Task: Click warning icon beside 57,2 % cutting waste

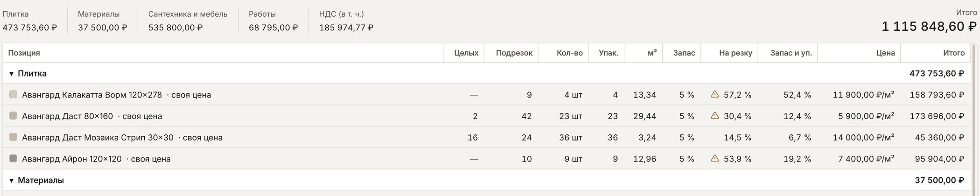Action: point(714,94)
